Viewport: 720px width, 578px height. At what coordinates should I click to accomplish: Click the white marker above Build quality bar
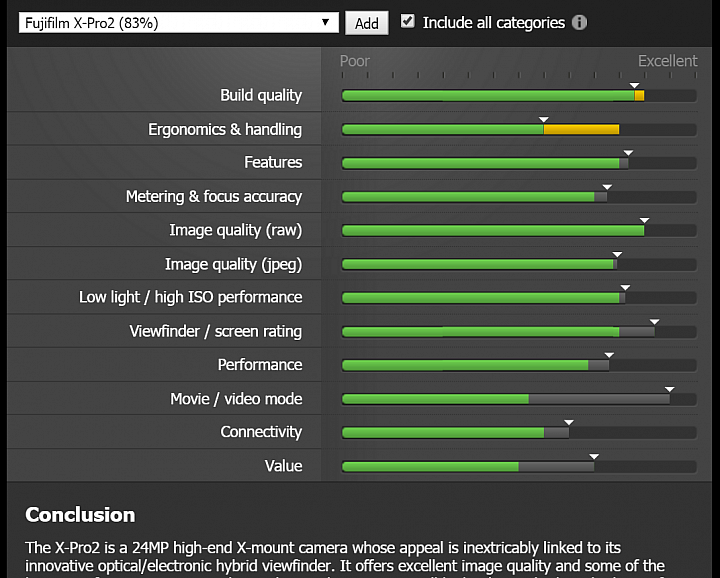tap(634, 85)
